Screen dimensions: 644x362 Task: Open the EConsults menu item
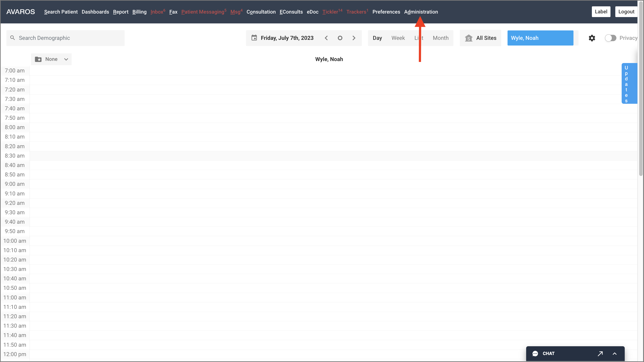(291, 12)
